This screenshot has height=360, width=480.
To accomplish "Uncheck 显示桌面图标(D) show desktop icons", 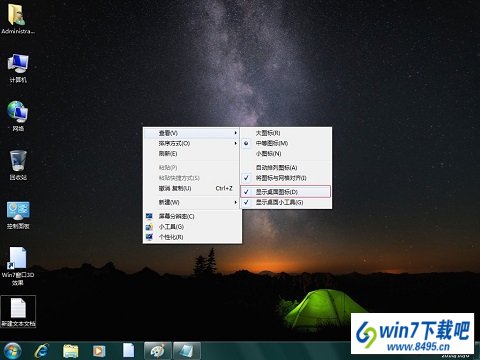I will click(285, 192).
